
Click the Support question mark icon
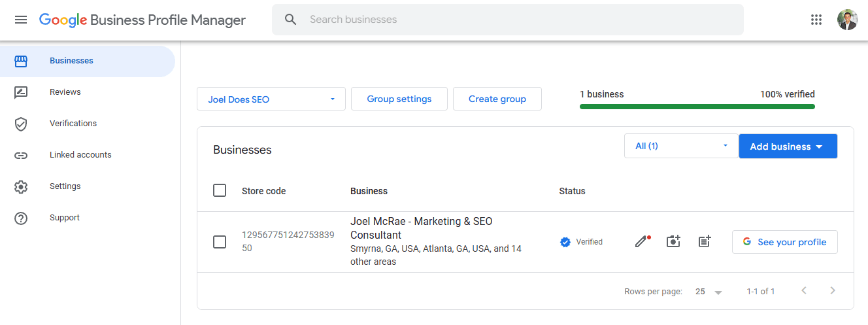point(21,218)
